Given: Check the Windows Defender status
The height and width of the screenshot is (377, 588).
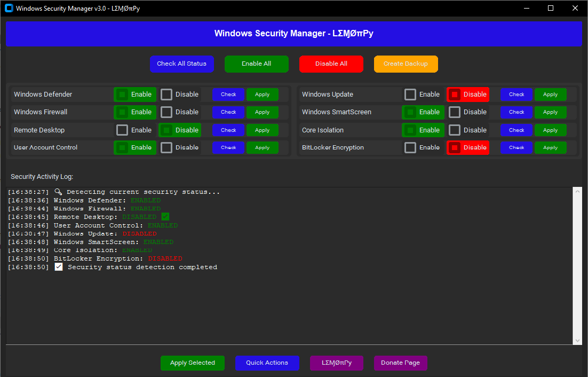Looking at the screenshot, I should 228,95.
